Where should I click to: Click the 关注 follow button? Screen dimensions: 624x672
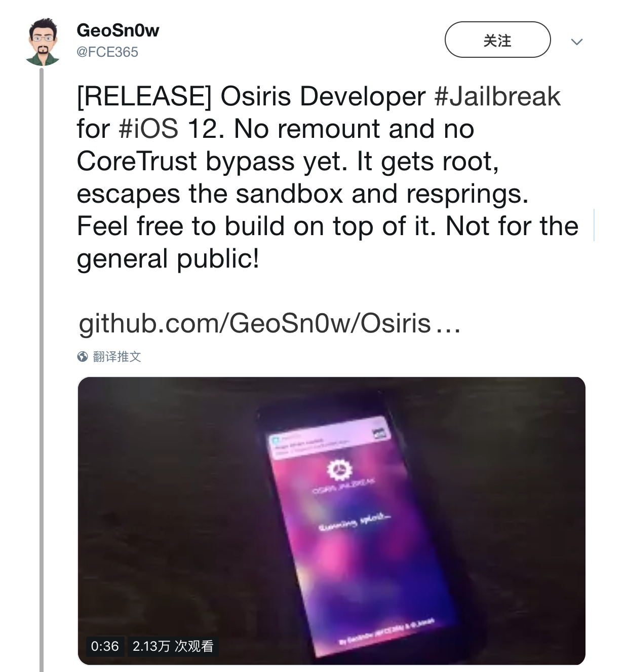coord(497,40)
